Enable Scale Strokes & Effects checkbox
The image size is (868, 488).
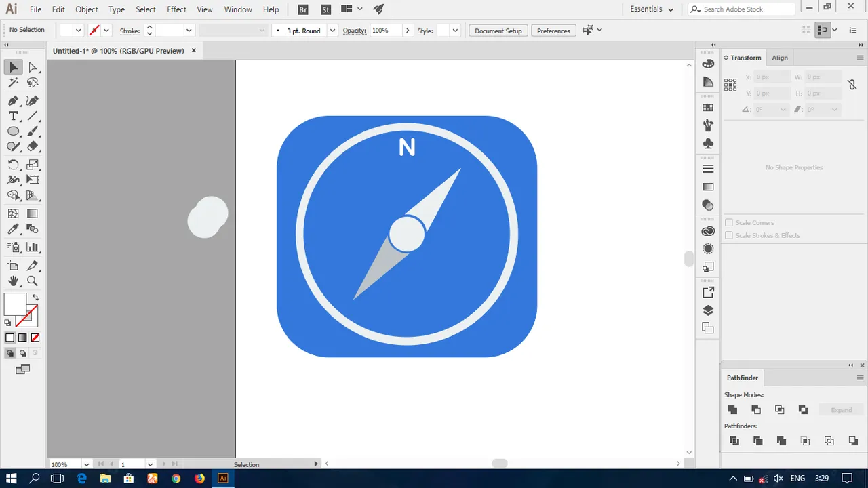pos(729,235)
